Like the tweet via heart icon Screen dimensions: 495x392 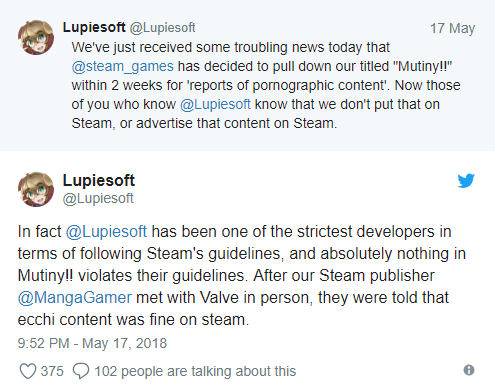[28, 371]
